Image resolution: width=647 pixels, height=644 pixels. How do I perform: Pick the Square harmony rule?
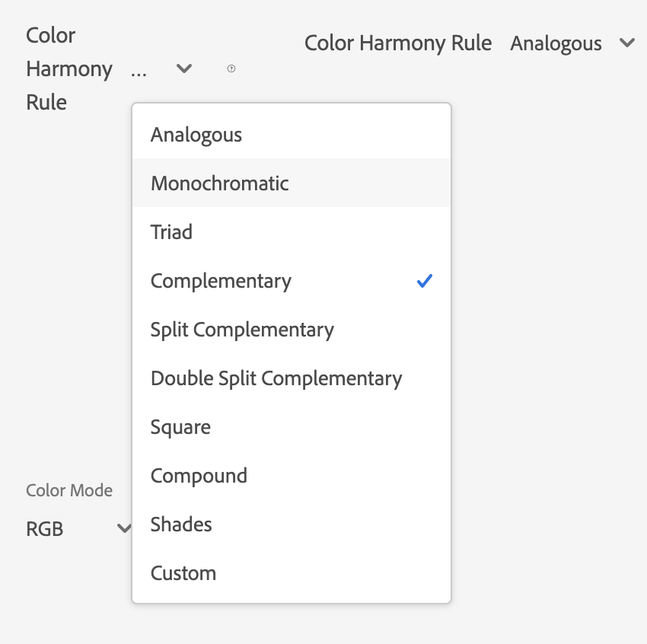point(180,427)
